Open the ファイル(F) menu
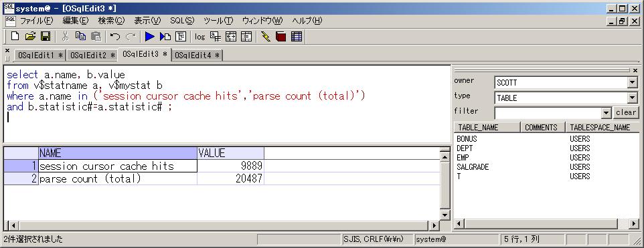This screenshot has height=248, width=644. [x=37, y=21]
